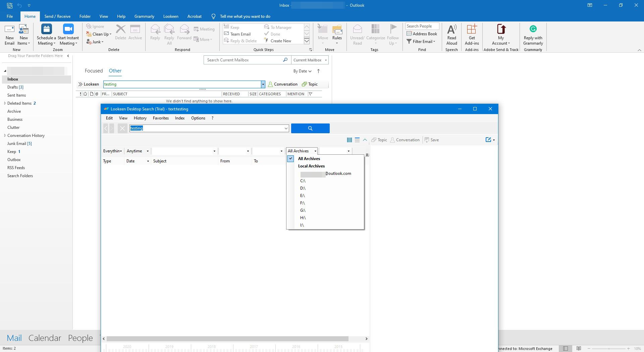Reply with Grammarly
The height and width of the screenshot is (352, 644).
point(533,35)
